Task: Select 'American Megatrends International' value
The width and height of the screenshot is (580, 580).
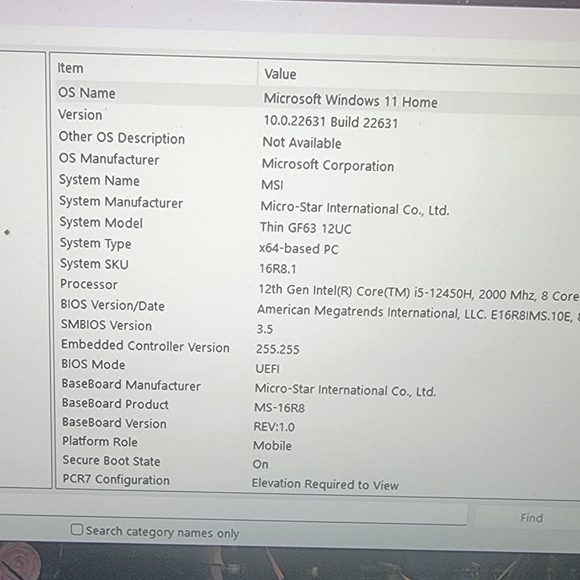Action: (x=418, y=314)
